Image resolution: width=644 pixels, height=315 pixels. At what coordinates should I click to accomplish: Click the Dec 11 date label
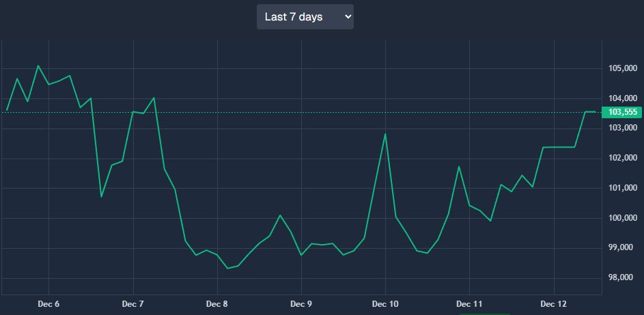[469, 304]
